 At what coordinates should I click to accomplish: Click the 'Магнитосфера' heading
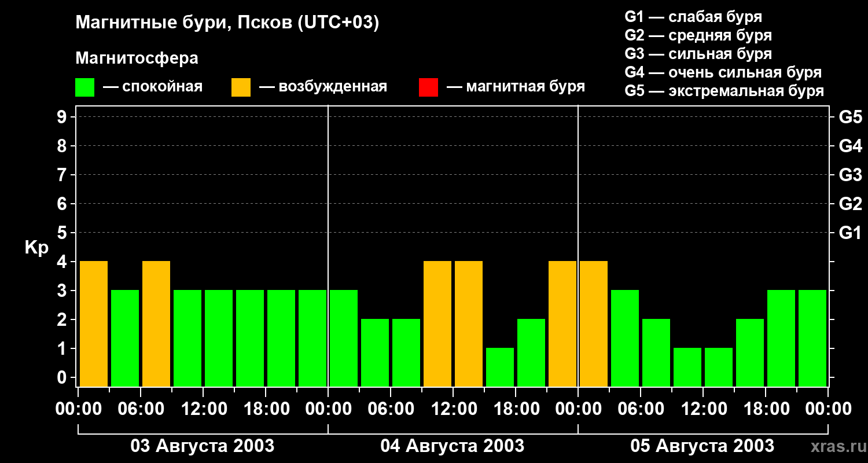pyautogui.click(x=137, y=58)
